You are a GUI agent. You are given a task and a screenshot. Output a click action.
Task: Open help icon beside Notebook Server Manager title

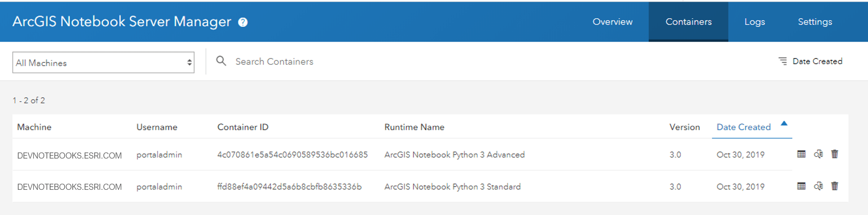click(x=243, y=22)
